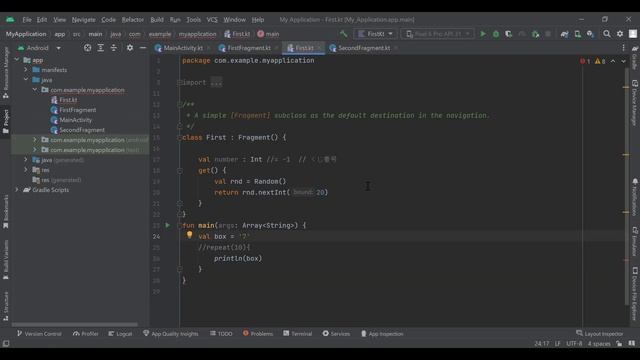Click the red error count indicator

[x=585, y=61]
